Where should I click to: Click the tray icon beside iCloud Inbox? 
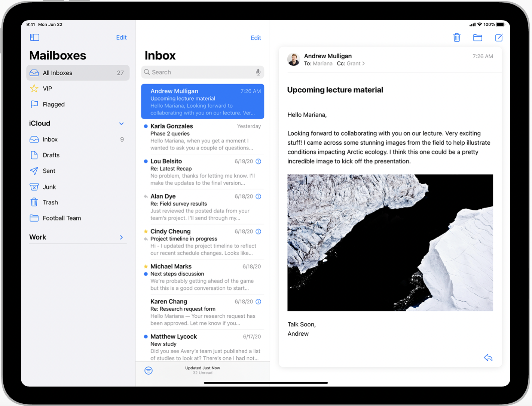pos(34,139)
